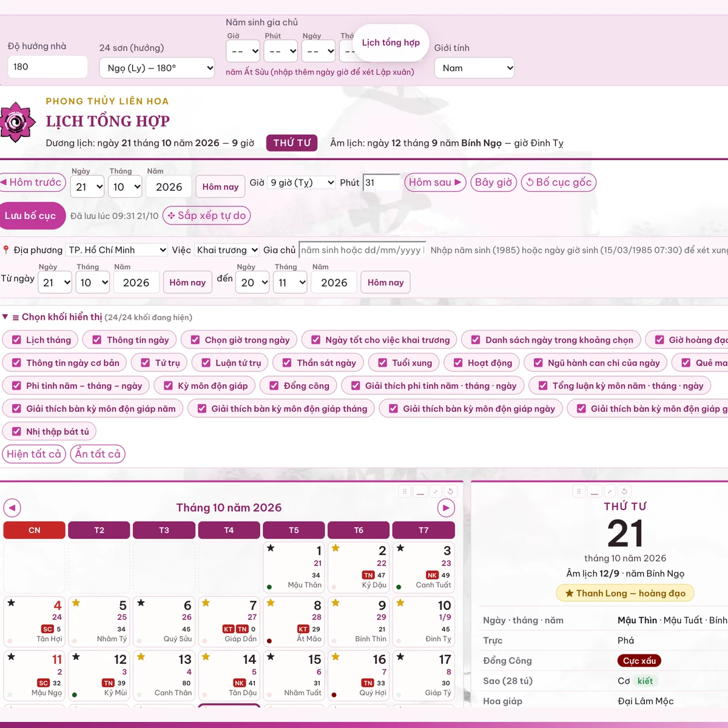Disable Chọn giờ trong ngày block
Viewport: 728px width, 728px height.
[195, 340]
